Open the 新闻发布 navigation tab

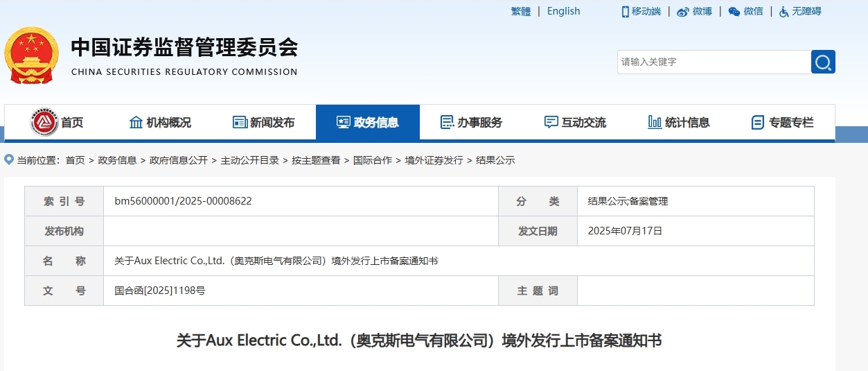pyautogui.click(x=264, y=123)
